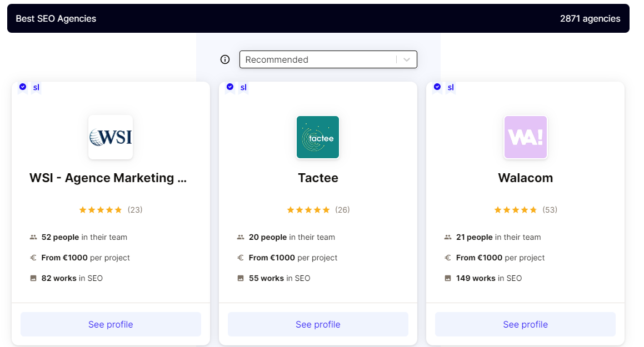The height and width of the screenshot is (347, 644).
Task: Click the verified badge on the WSI card
Action: [x=23, y=87]
